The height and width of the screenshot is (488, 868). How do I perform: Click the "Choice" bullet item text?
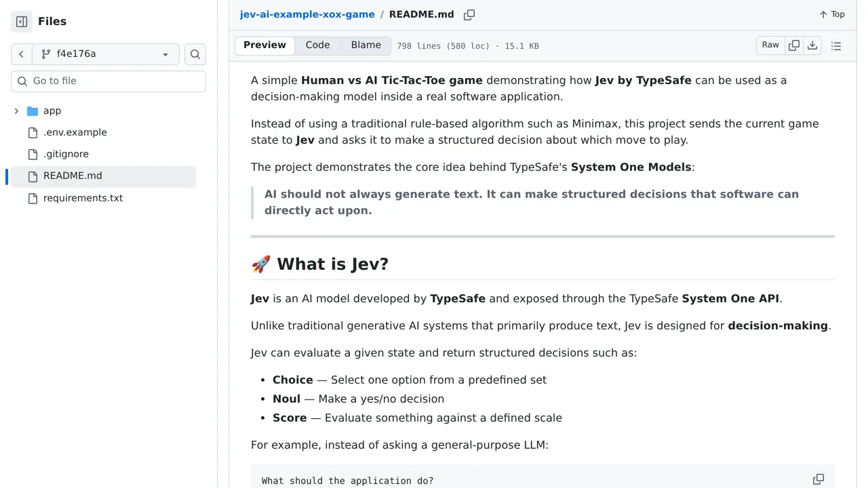coord(410,380)
